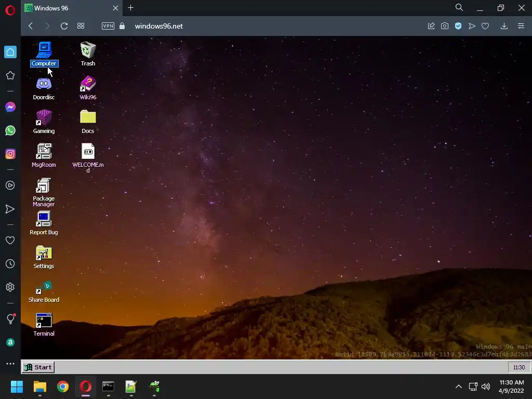The width and height of the screenshot is (532, 399).
Task: Open the ad blocker shield icon
Action: 458,26
